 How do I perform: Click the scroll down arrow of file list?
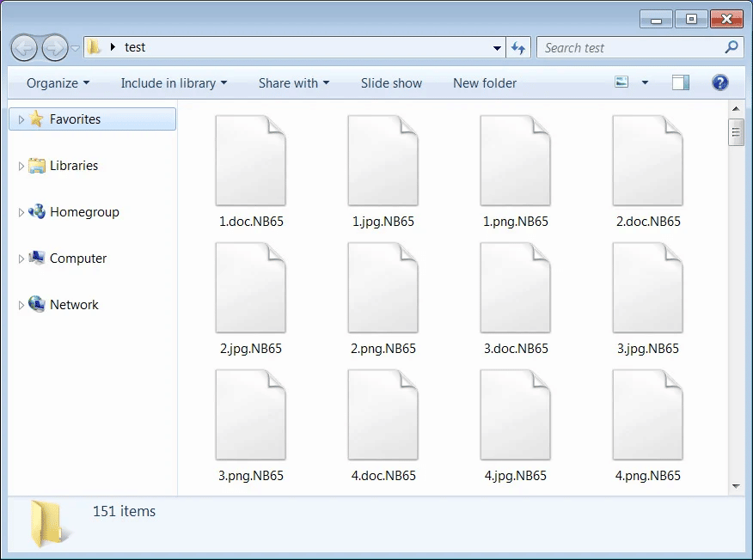pyautogui.click(x=736, y=486)
